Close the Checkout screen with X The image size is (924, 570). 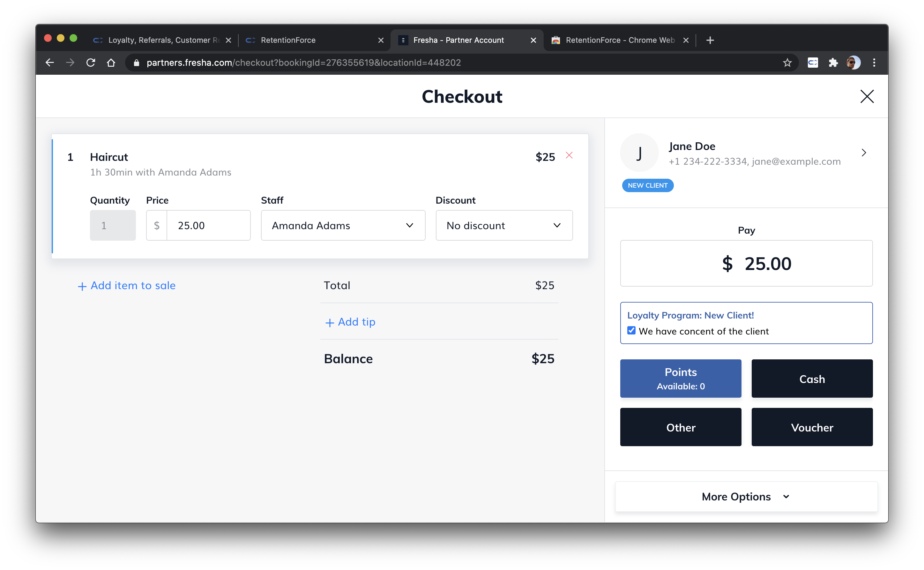867,96
